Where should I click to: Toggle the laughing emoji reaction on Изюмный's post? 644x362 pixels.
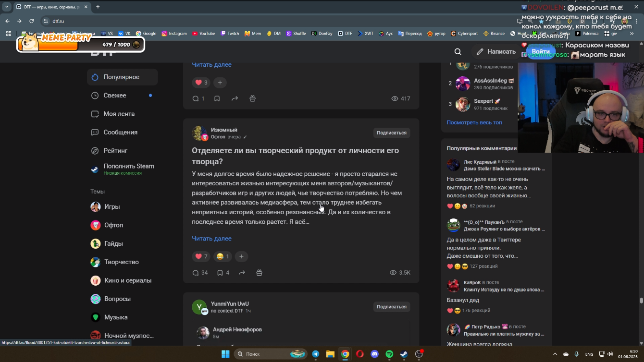coord(223,256)
